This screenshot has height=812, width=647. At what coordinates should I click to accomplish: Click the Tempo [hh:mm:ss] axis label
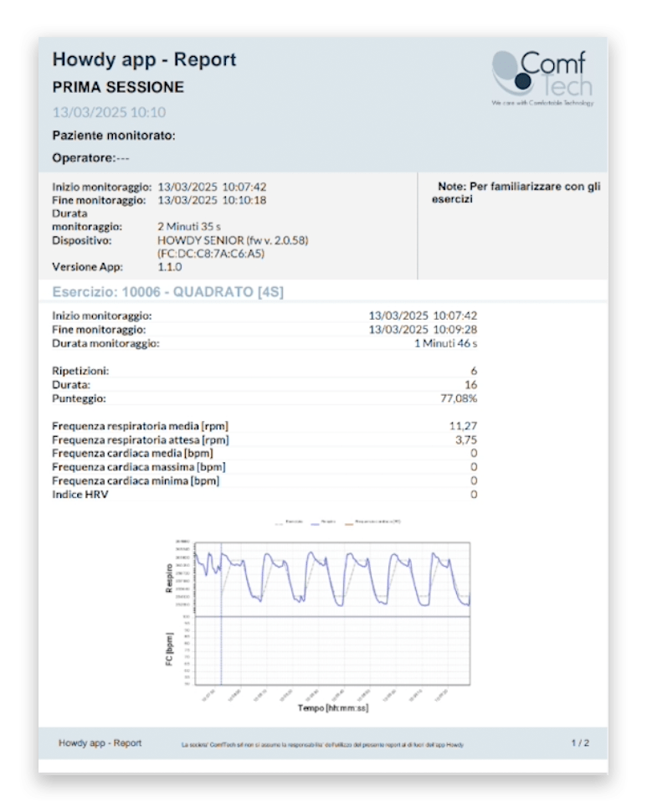click(332, 707)
